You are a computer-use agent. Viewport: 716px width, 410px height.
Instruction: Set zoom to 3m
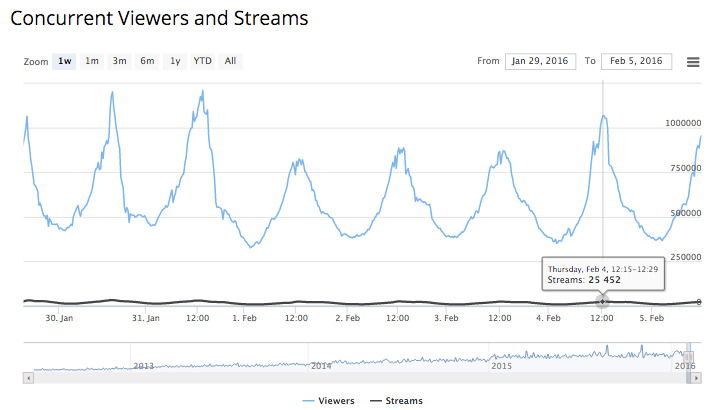[120, 61]
